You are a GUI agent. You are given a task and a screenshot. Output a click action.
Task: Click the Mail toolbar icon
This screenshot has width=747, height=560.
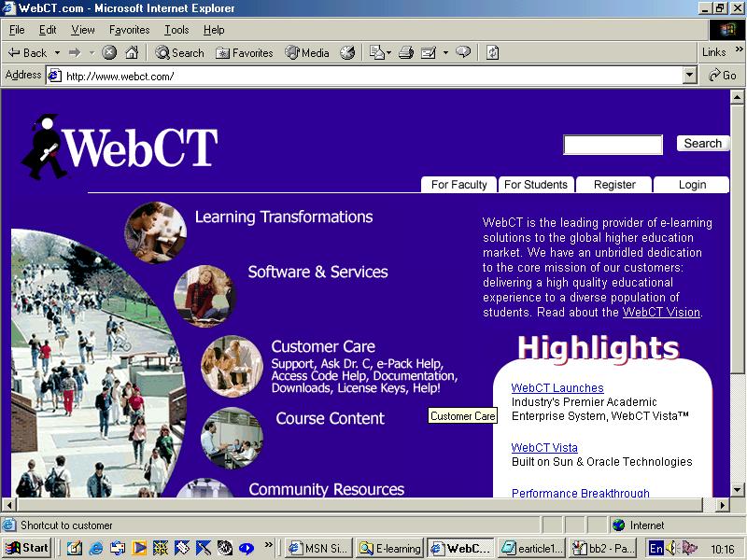[x=377, y=53]
